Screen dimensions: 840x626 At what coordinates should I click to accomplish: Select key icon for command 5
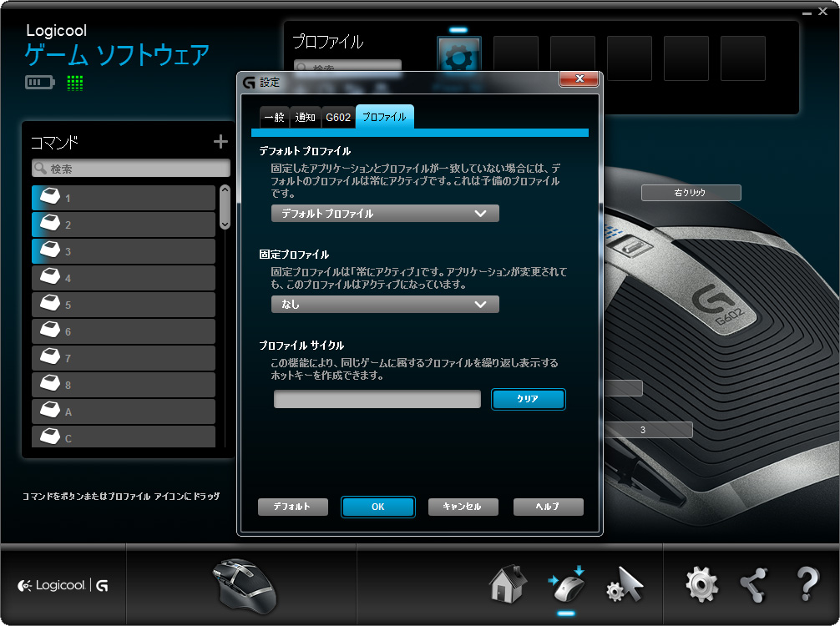pos(50,303)
